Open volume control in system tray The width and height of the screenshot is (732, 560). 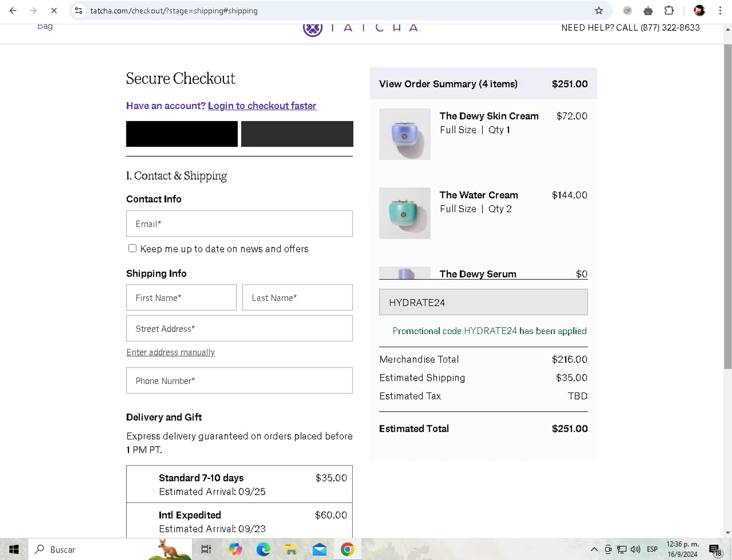coord(635,549)
